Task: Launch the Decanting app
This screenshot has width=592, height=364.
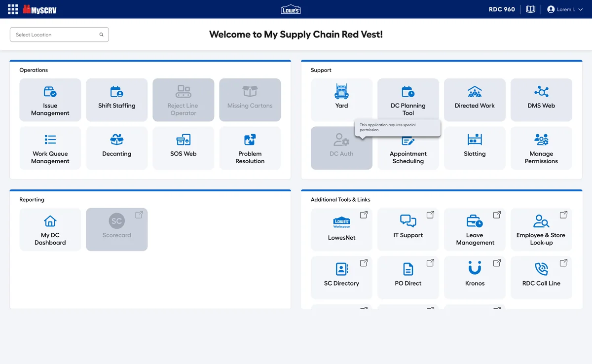Action: click(x=117, y=148)
